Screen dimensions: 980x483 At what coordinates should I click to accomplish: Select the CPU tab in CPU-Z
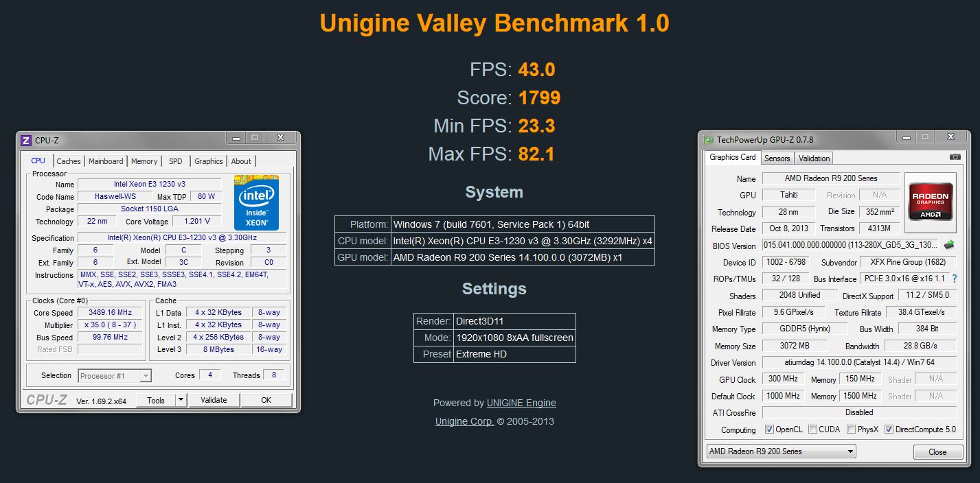[38, 161]
